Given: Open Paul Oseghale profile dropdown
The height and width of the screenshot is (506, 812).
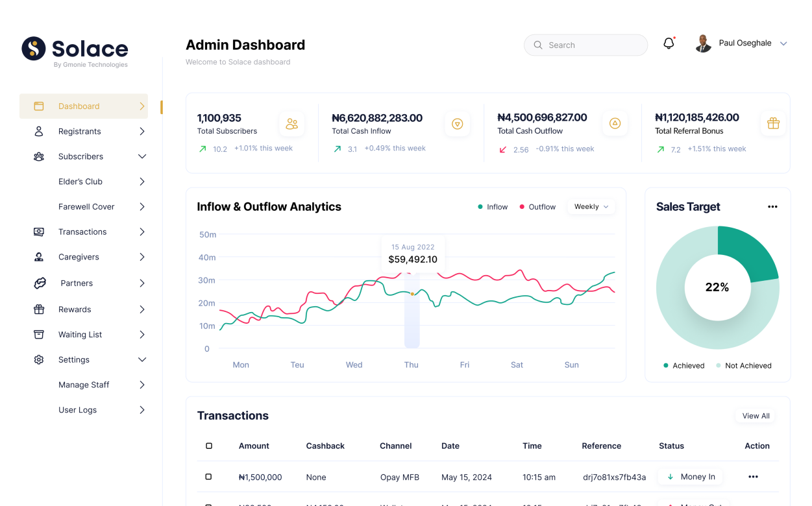Looking at the screenshot, I should pos(783,43).
